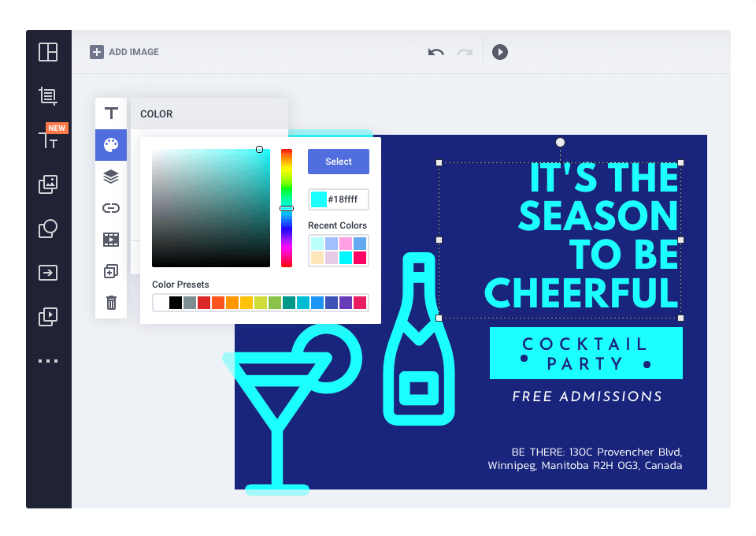Open the Color palette tab
756x536 pixels.
click(111, 145)
